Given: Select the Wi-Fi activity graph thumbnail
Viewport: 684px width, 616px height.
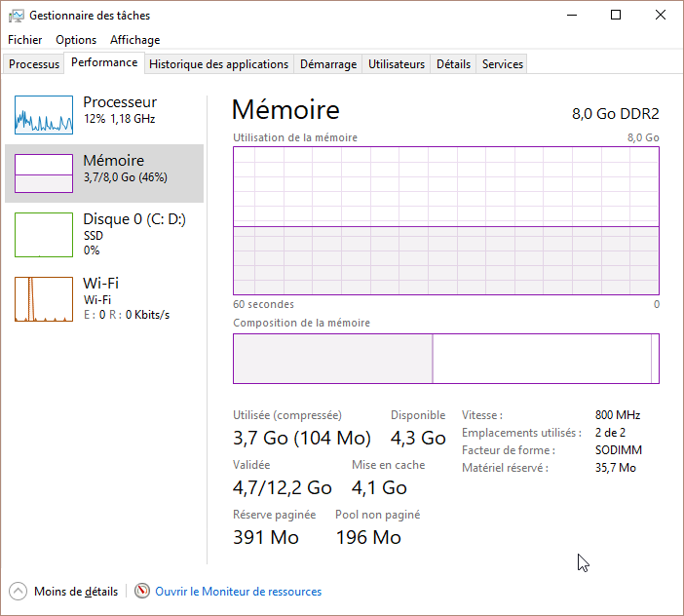Looking at the screenshot, I should 44,299.
